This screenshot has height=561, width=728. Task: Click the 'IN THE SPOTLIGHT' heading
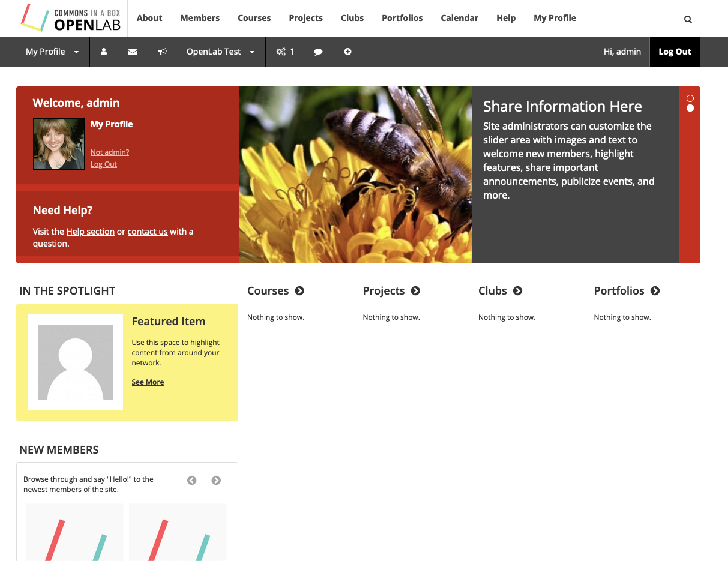[67, 291]
